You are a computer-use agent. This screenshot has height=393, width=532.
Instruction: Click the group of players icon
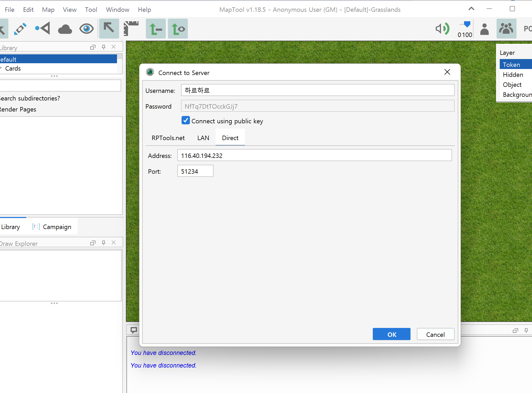coord(506,28)
